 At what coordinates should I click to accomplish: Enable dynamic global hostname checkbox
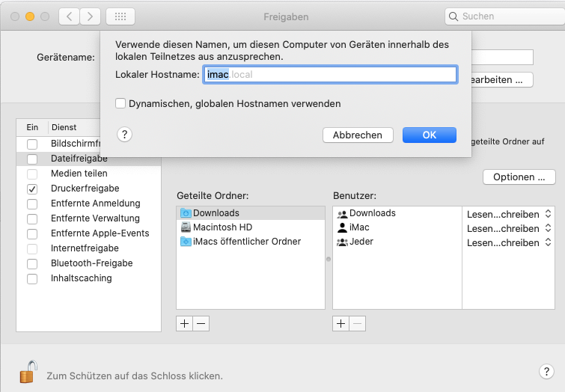pos(120,103)
